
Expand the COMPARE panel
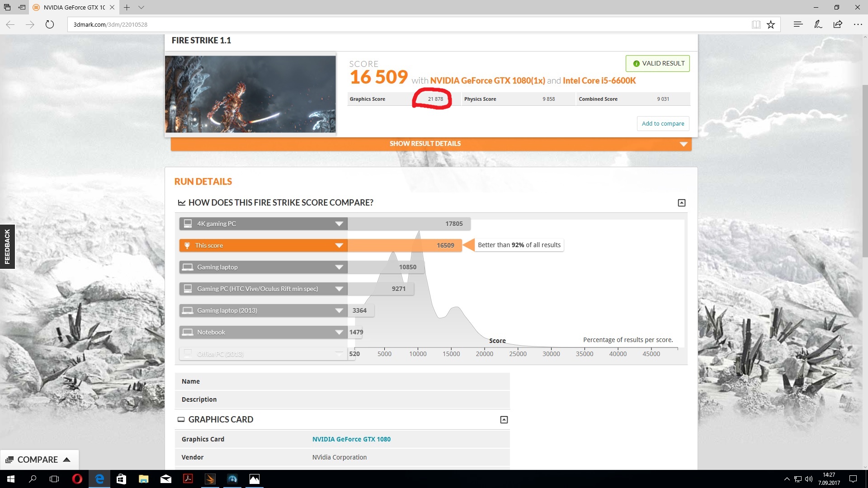point(39,460)
